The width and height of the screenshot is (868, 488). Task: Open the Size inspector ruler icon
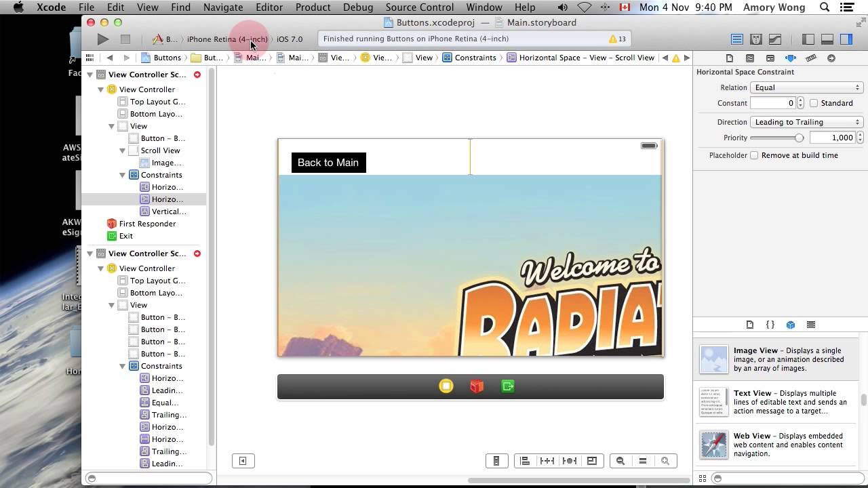click(x=811, y=58)
